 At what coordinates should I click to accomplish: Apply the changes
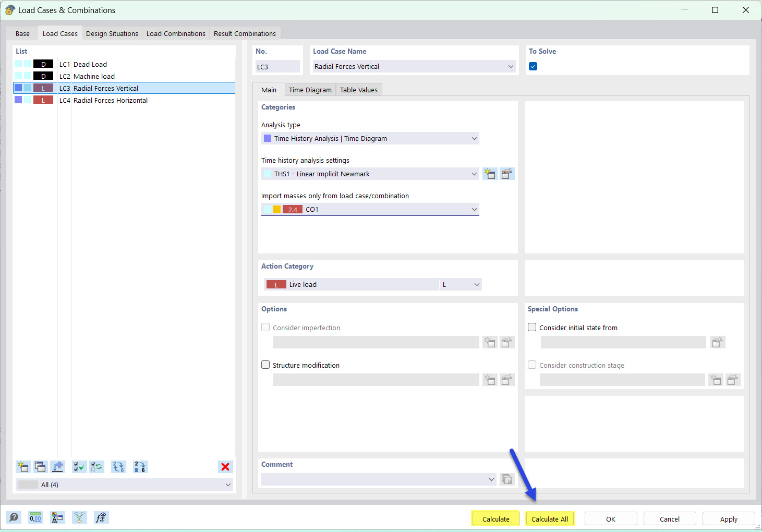pos(728,518)
